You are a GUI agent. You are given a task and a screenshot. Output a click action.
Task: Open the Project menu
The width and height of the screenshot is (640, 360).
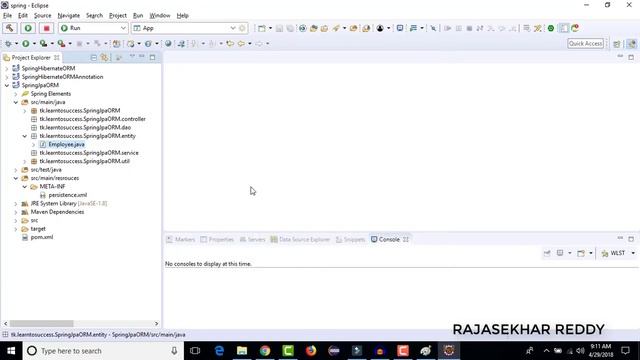(118, 16)
